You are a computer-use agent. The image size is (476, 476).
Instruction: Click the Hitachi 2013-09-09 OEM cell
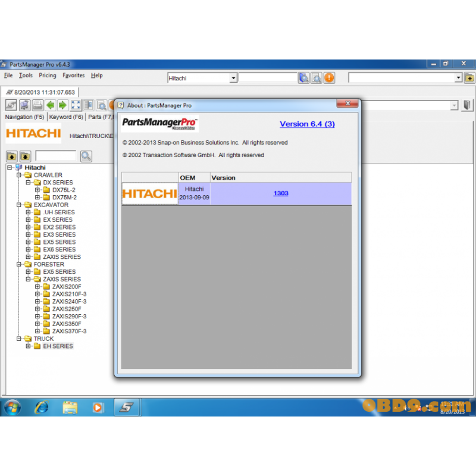(195, 193)
